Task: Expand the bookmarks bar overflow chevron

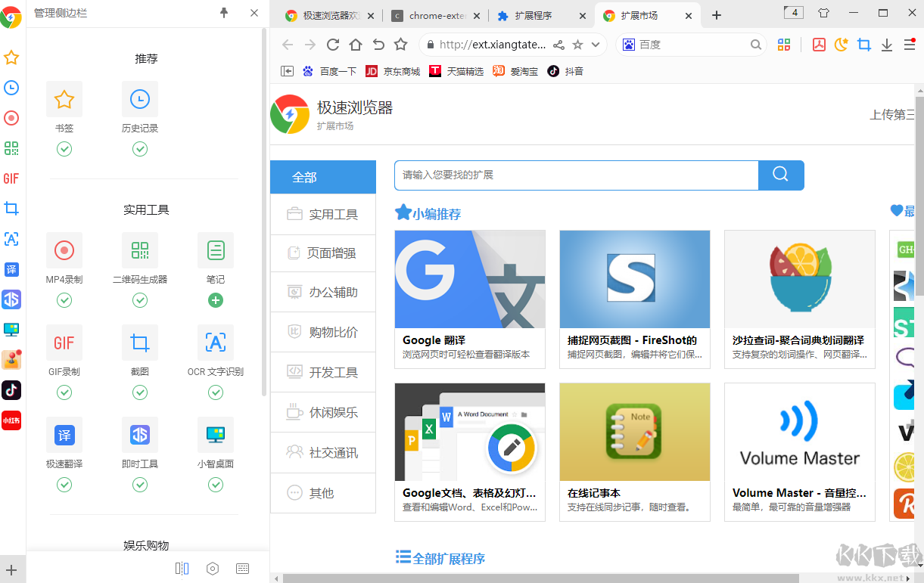Action: pyautogui.click(x=287, y=70)
